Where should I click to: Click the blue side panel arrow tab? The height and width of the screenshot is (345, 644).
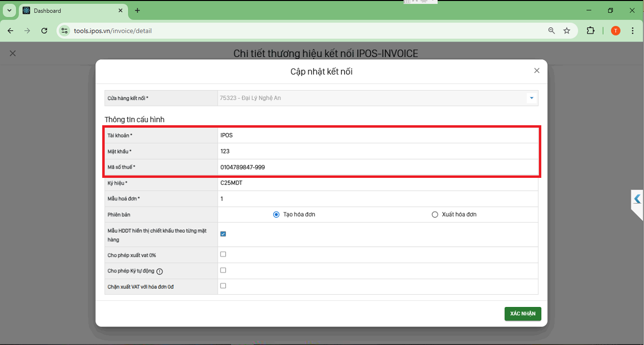coord(637,199)
